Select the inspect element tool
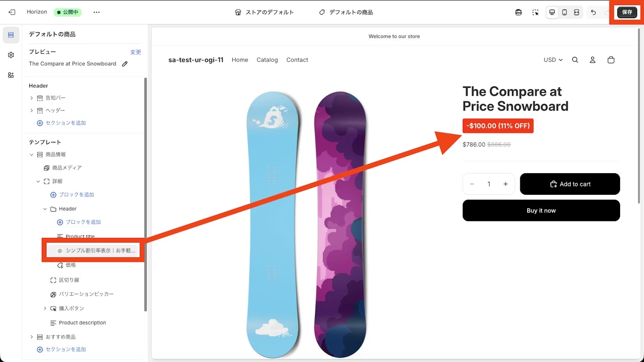Screen dimensions: 644x362 point(535,12)
